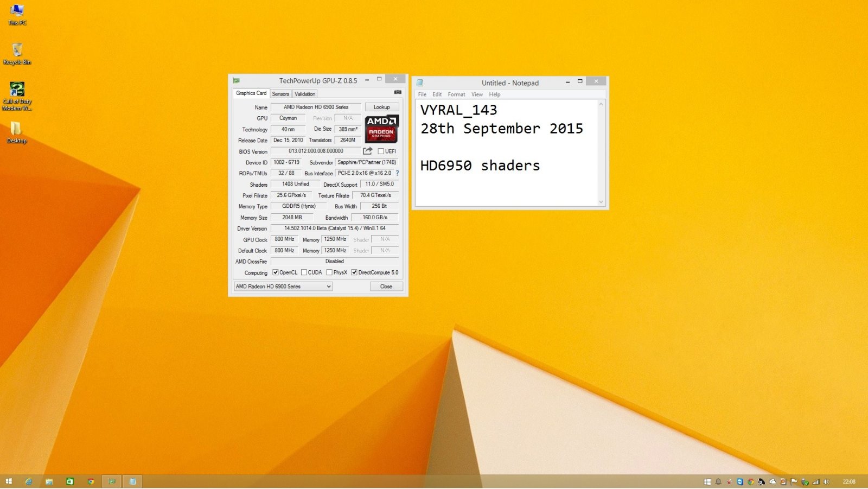The height and width of the screenshot is (489, 868).
Task: Click the taskbar clock showing 22:08
Action: click(x=849, y=481)
